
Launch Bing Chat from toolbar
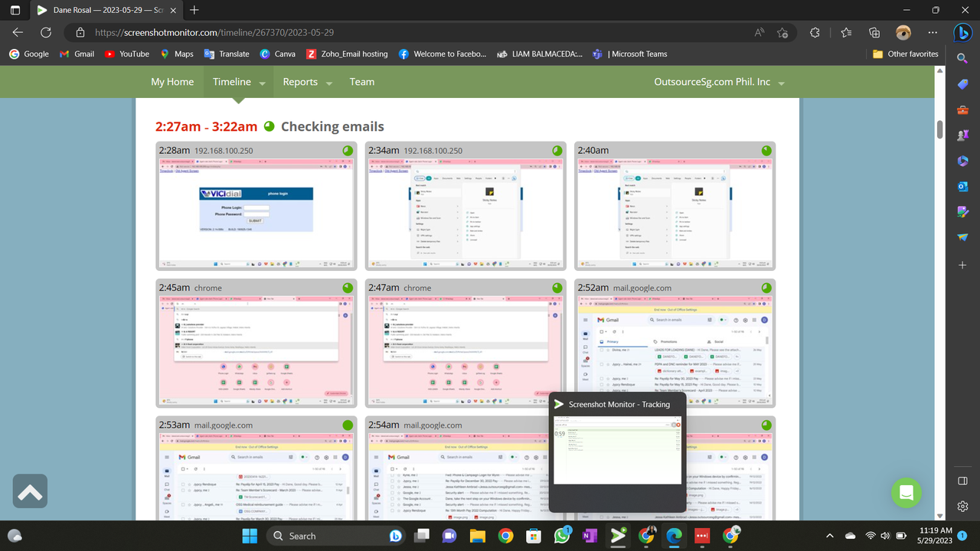(962, 33)
